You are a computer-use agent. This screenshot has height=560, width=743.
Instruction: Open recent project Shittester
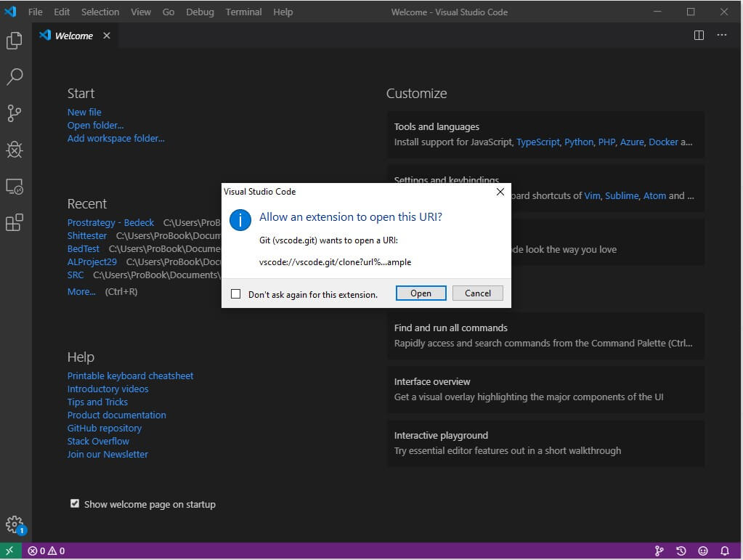pyautogui.click(x=87, y=235)
